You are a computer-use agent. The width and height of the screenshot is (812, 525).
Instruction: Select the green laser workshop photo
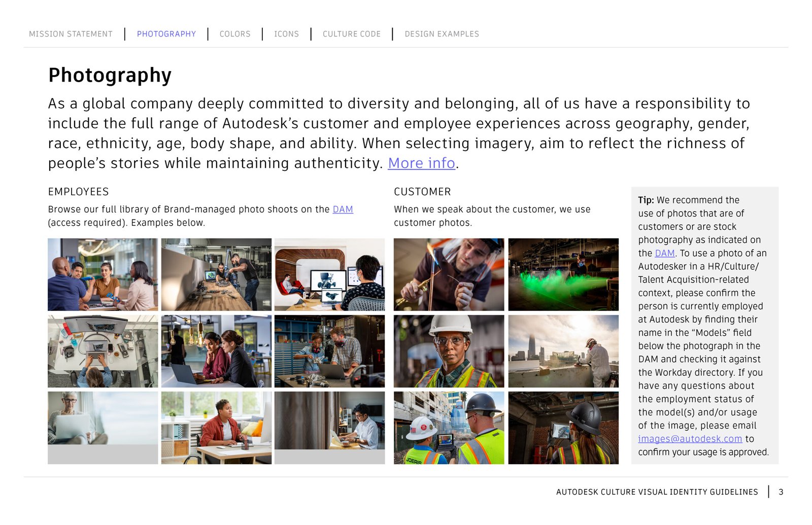(563, 274)
